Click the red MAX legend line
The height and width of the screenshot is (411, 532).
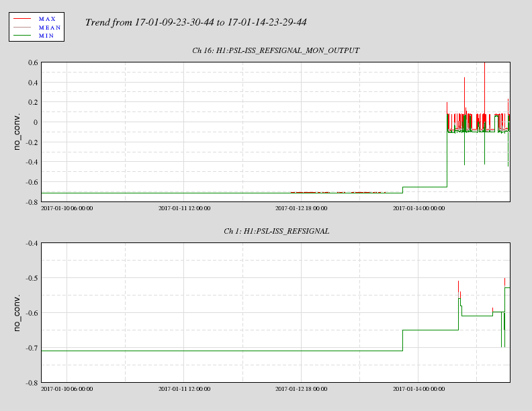[x=22, y=19]
